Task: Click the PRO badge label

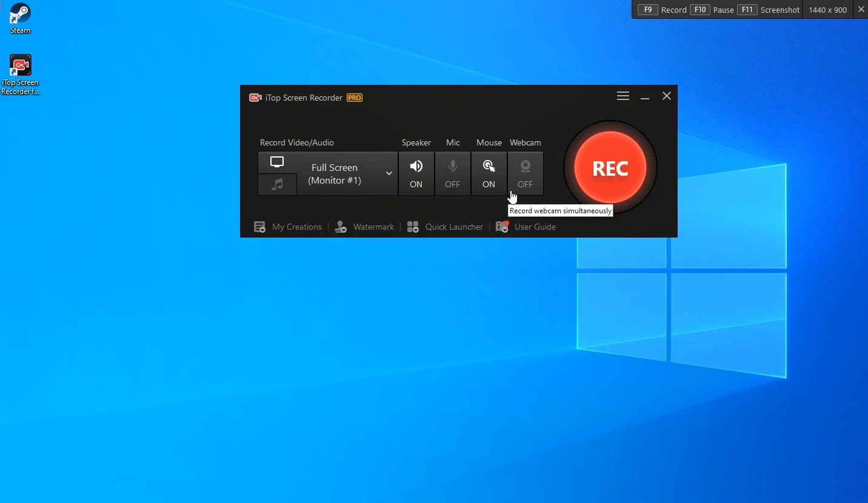Action: pos(355,98)
